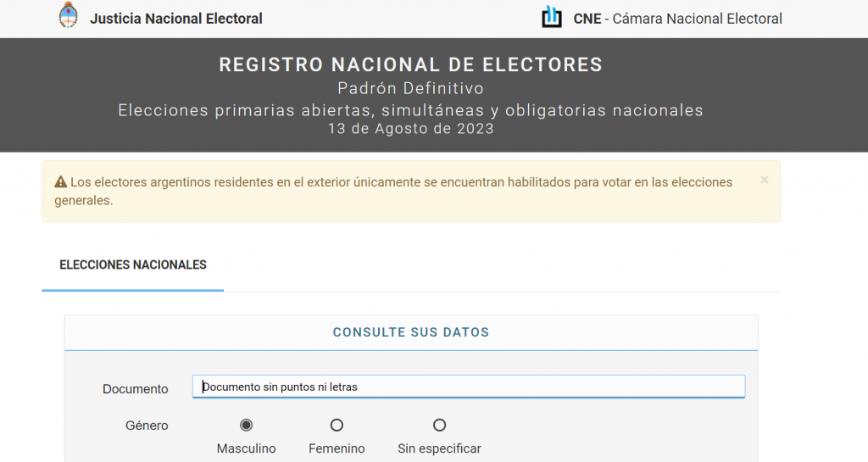Click the Padrón Definitivo subtitle
This screenshot has width=868, height=462.
tap(411, 88)
